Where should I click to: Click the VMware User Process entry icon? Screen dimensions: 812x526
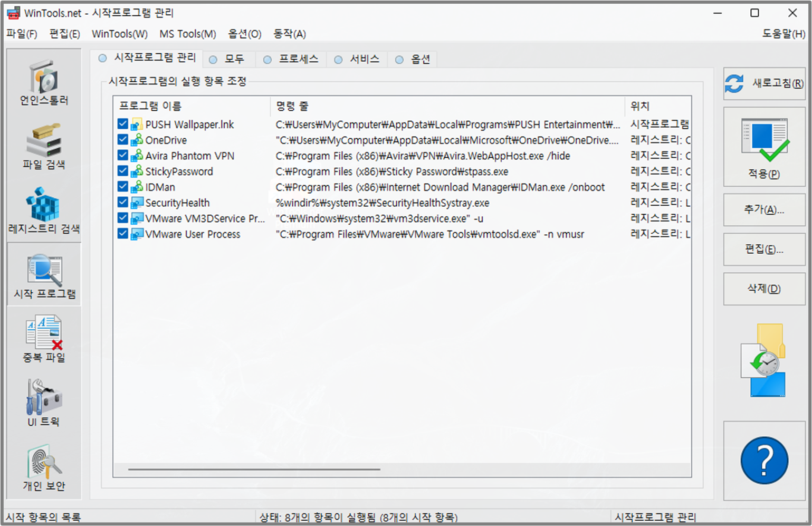tap(137, 234)
